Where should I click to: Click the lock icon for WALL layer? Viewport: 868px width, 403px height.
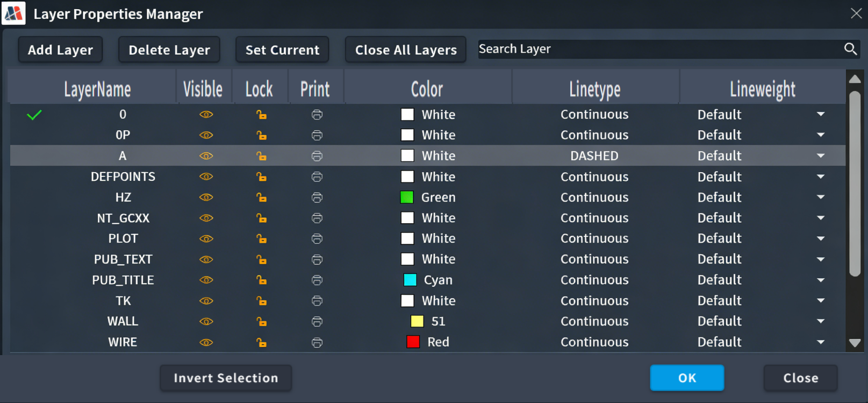click(261, 322)
